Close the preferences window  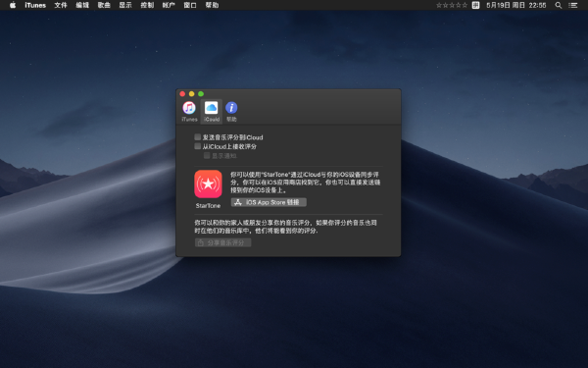coord(182,94)
